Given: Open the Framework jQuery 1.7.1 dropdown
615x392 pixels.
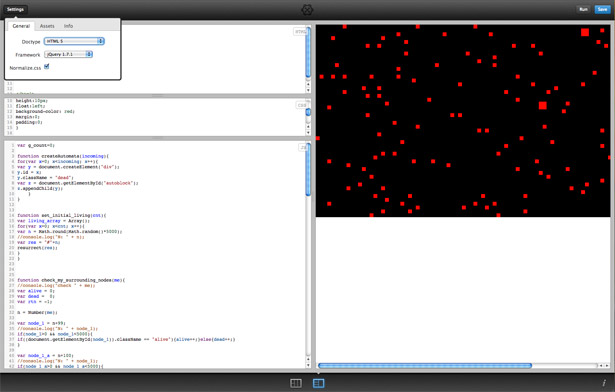Looking at the screenshot, I should point(69,54).
